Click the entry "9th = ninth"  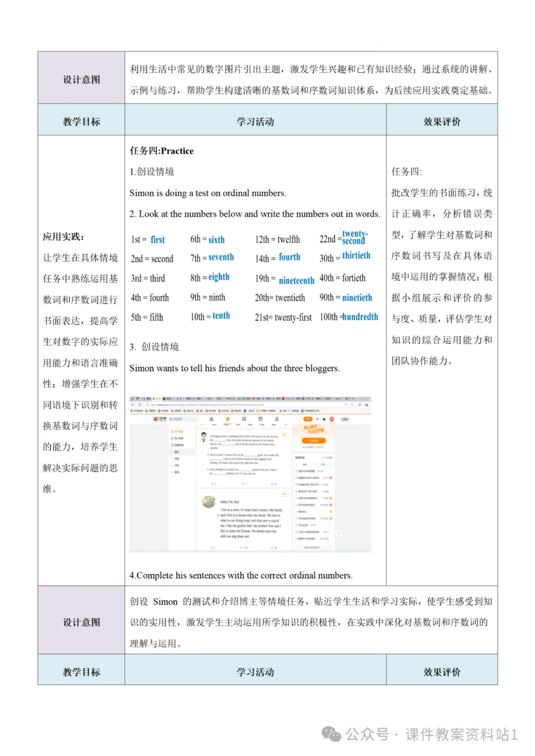pos(208,298)
